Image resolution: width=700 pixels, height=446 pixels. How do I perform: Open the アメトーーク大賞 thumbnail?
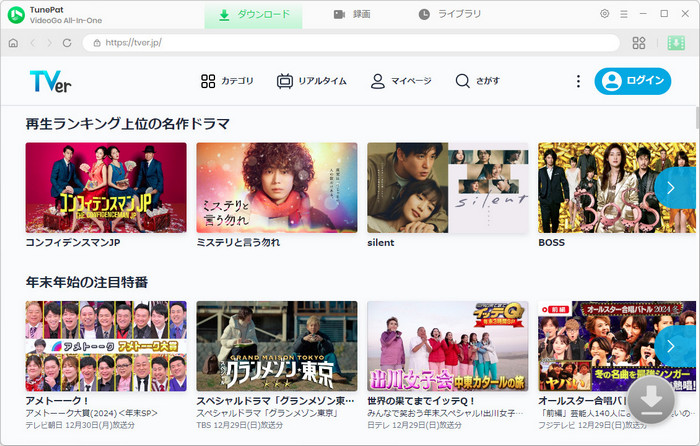[106, 346]
